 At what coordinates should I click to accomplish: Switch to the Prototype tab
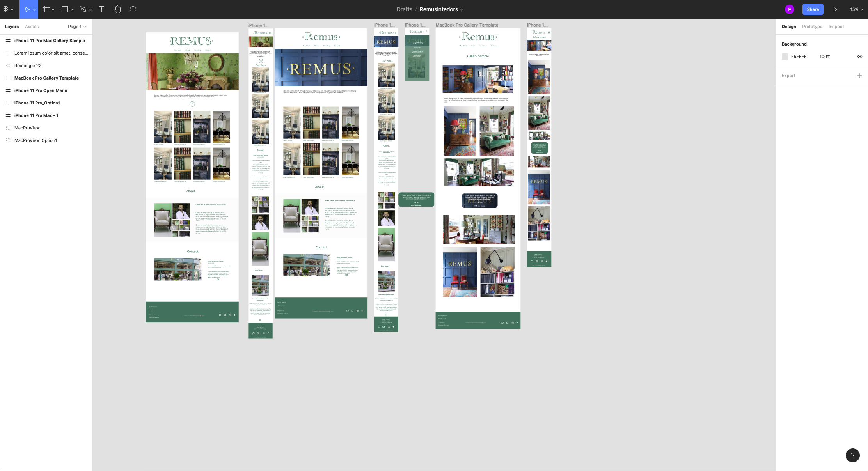(812, 27)
